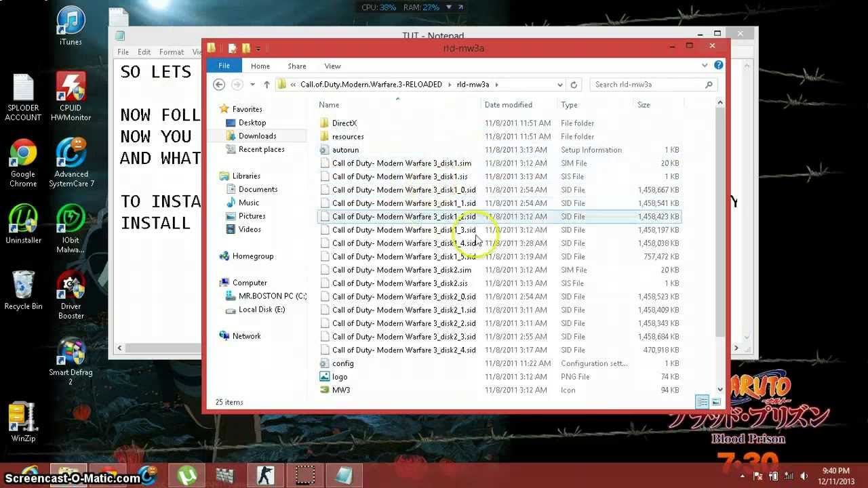
Task: Click the search rld-mw3a field
Action: [654, 85]
